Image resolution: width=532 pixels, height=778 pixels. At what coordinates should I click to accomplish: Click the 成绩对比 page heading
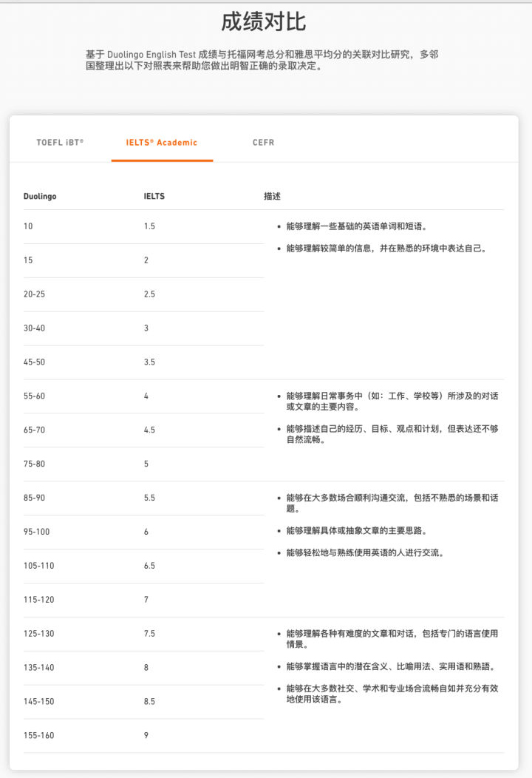click(263, 22)
